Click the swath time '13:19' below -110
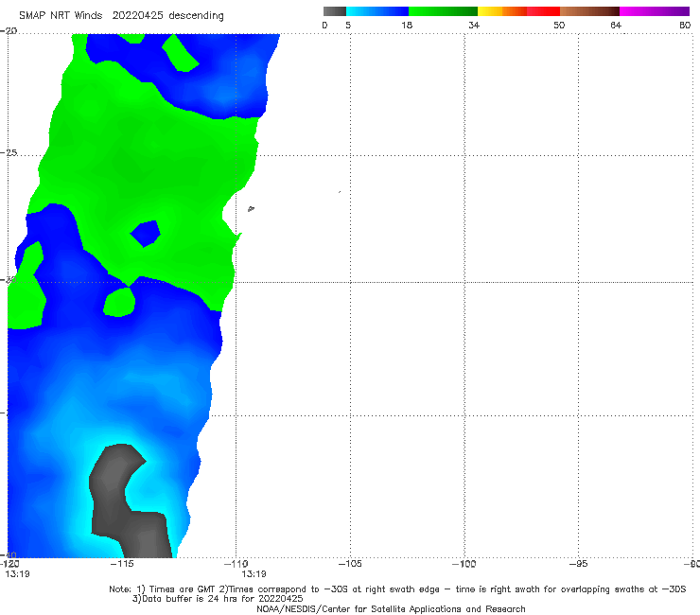 tap(254, 574)
